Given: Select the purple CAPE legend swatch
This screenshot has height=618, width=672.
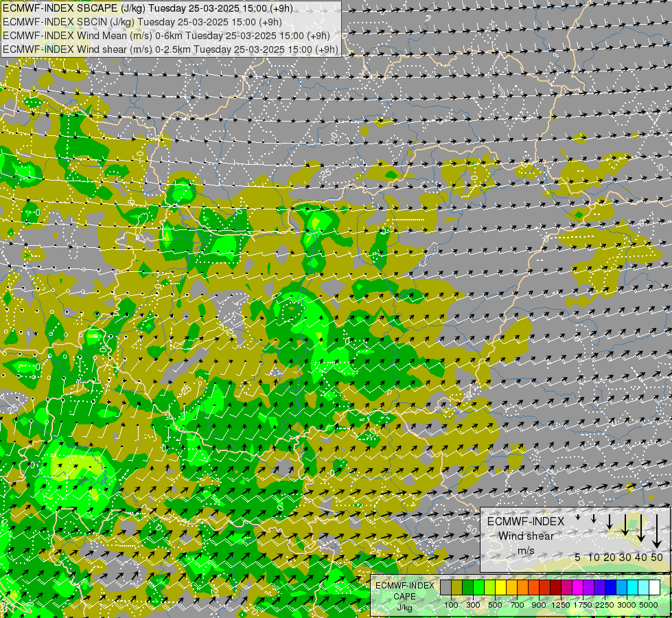Looking at the screenshot, I should click(588, 587).
